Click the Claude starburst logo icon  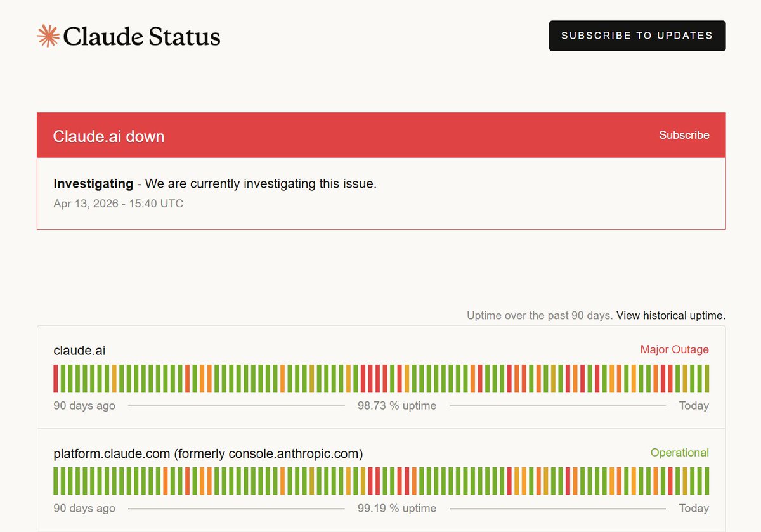coord(48,36)
